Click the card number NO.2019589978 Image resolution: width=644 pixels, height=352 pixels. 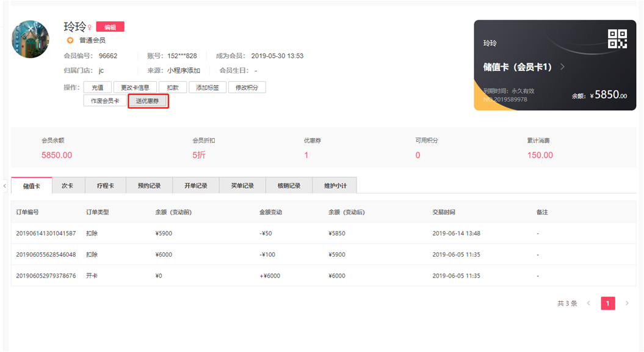click(x=505, y=100)
